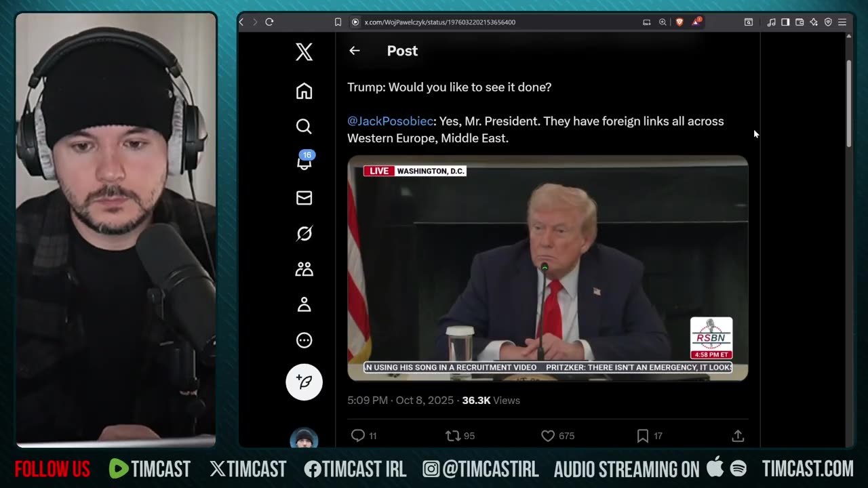868x488 pixels.
Task: Click the repost icon with 95
Action: 452,436
